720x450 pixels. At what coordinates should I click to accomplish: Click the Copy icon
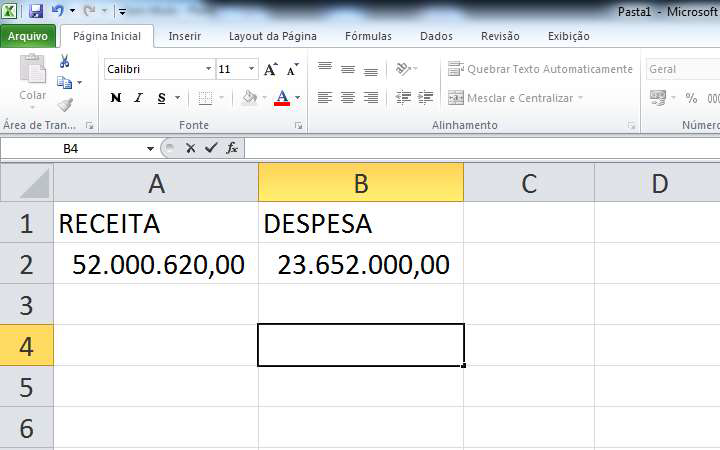coord(64,83)
